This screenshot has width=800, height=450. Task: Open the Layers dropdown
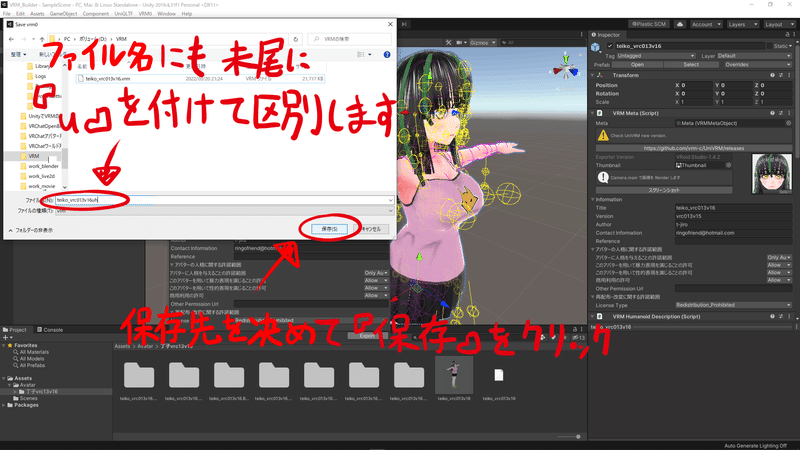click(x=742, y=24)
